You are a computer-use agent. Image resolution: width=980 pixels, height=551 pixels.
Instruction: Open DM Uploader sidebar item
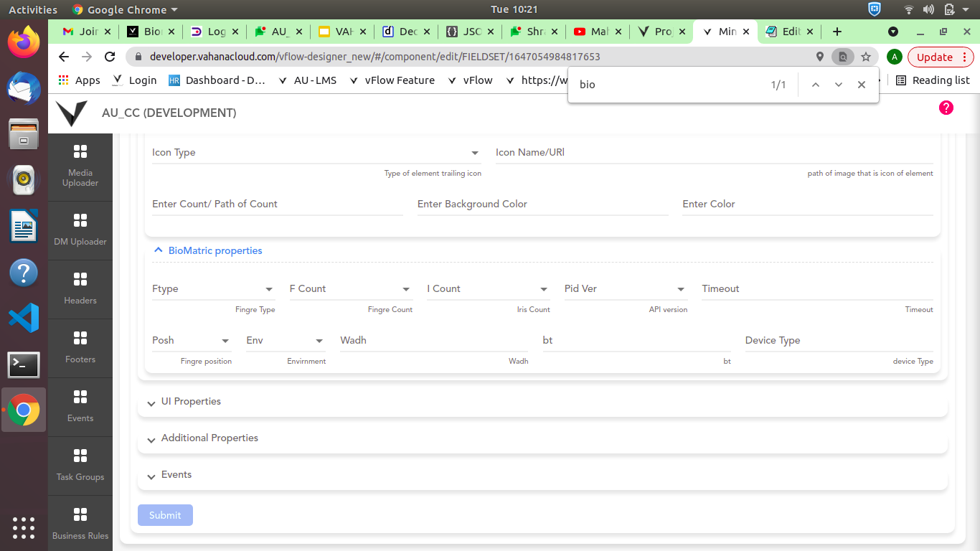[80, 231]
